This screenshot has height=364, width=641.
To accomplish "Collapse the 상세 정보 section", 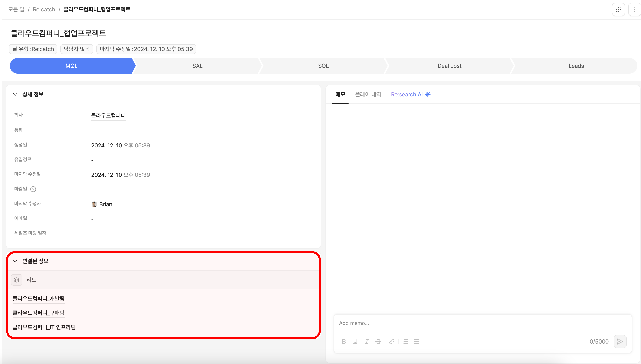I will tap(15, 95).
